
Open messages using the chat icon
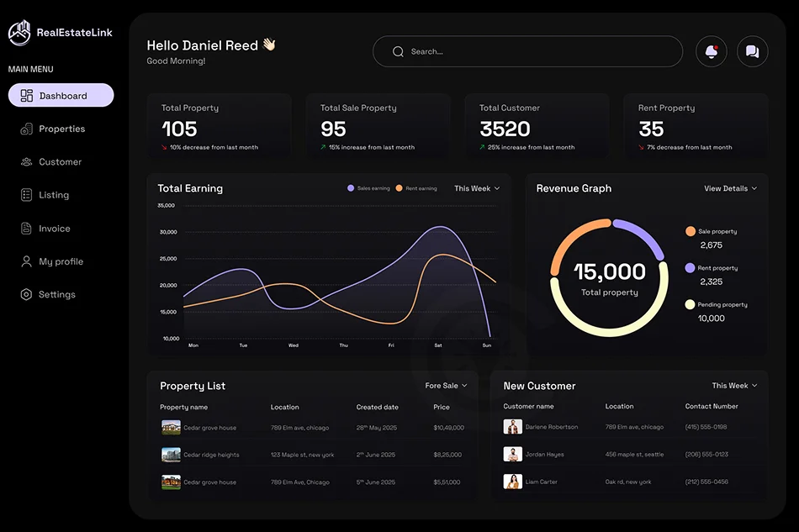point(752,51)
